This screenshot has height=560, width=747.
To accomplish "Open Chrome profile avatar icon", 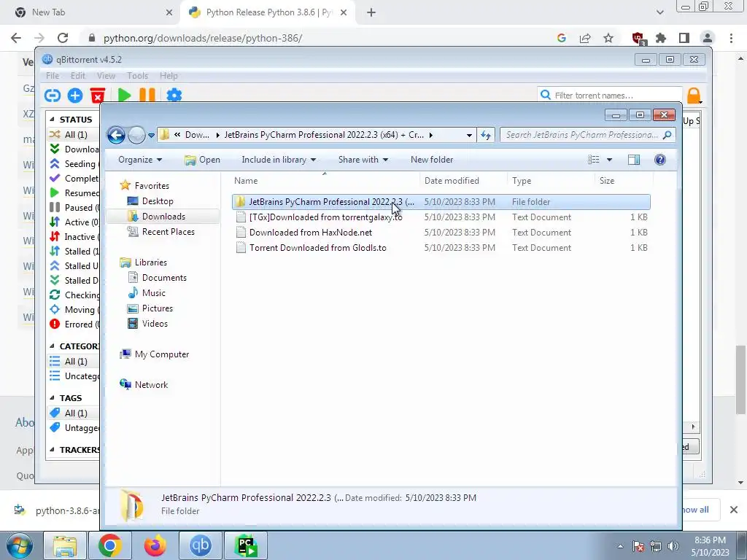I will [x=708, y=38].
